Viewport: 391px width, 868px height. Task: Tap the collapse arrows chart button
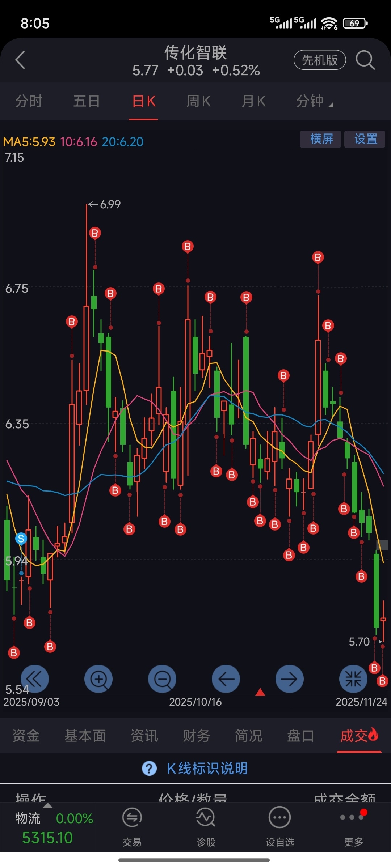tap(353, 679)
